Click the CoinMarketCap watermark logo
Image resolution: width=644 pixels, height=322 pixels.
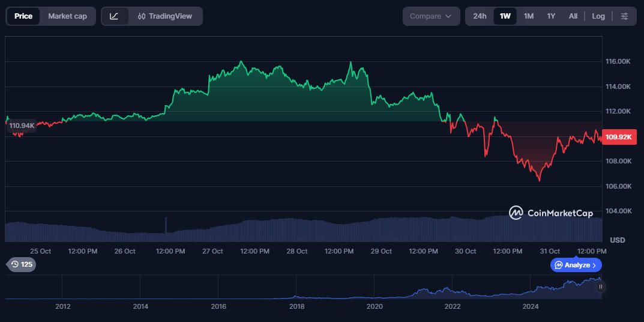[516, 213]
